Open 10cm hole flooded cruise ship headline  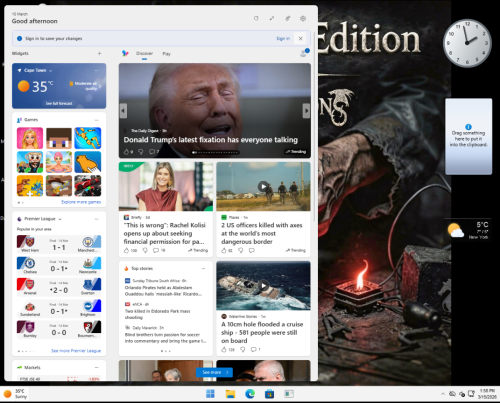262,332
